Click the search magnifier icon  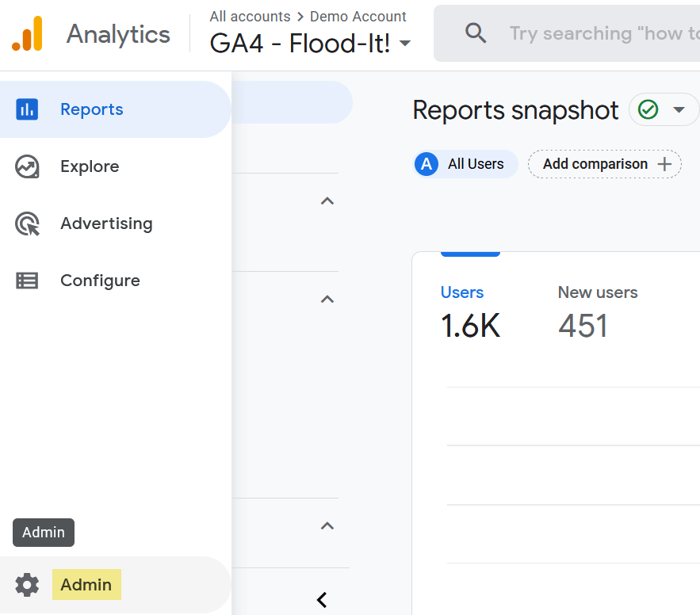pos(476,33)
